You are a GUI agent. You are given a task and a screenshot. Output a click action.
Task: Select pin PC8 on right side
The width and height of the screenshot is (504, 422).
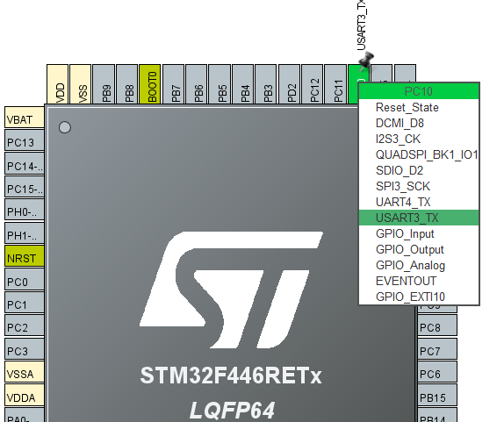437,325
